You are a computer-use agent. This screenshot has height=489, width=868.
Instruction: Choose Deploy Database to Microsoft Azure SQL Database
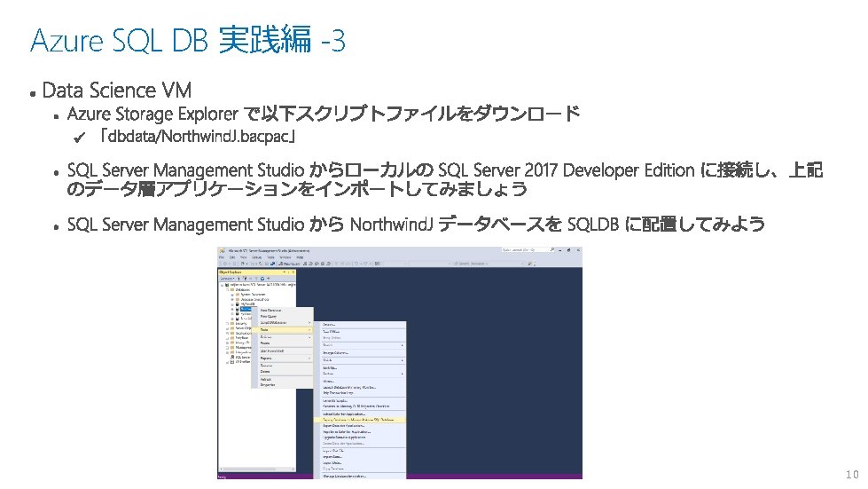pos(359,420)
